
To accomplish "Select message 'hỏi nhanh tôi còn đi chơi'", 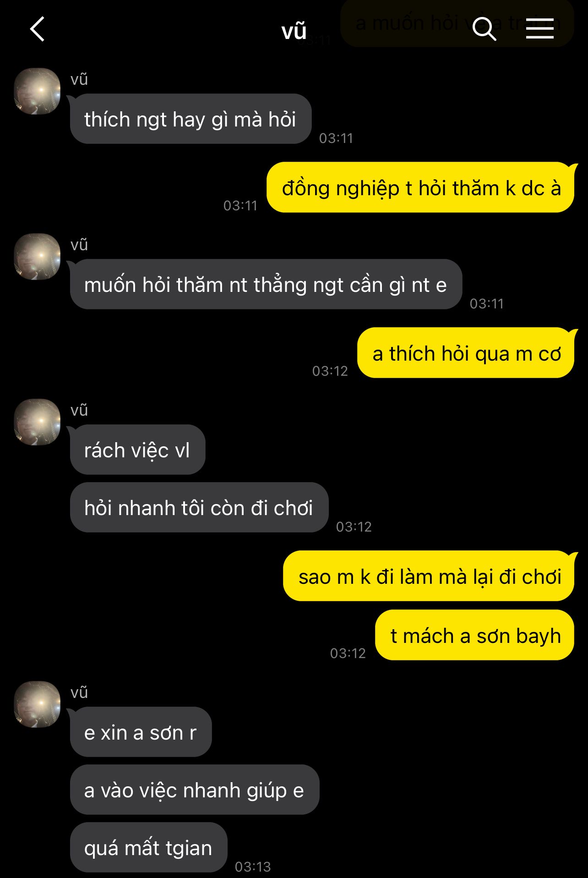I will click(x=199, y=508).
